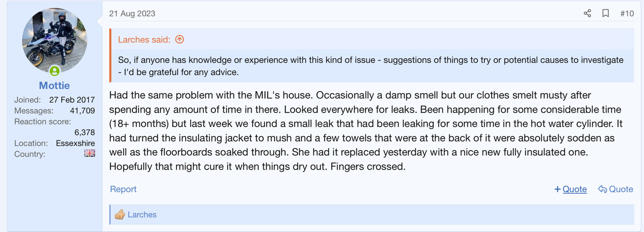Screen dimensions: 644x232
Task: Bookmark this post using the bookmark icon
Action: [x=605, y=13]
